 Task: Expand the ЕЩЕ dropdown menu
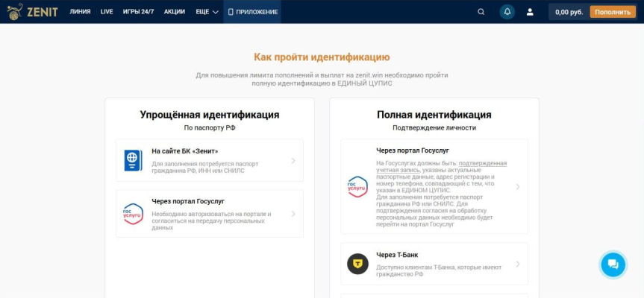point(207,12)
